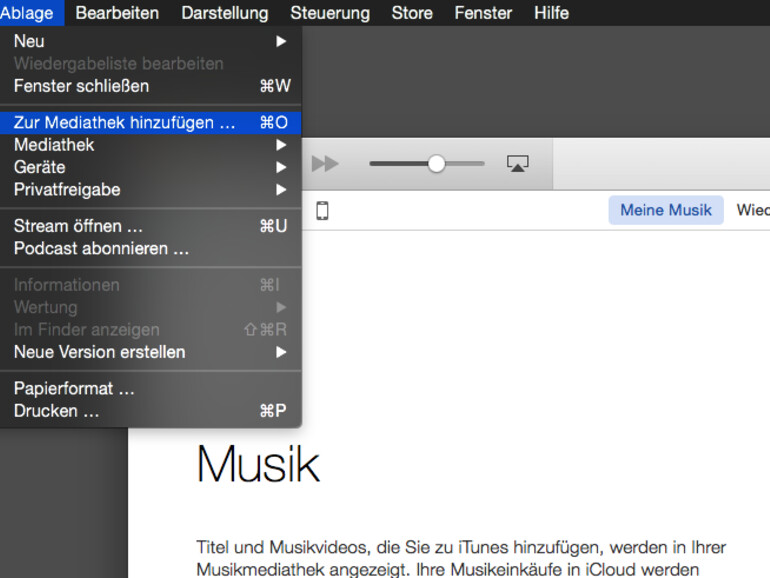Expand the Geräte submenu
The width and height of the screenshot is (770, 578).
(x=150, y=167)
